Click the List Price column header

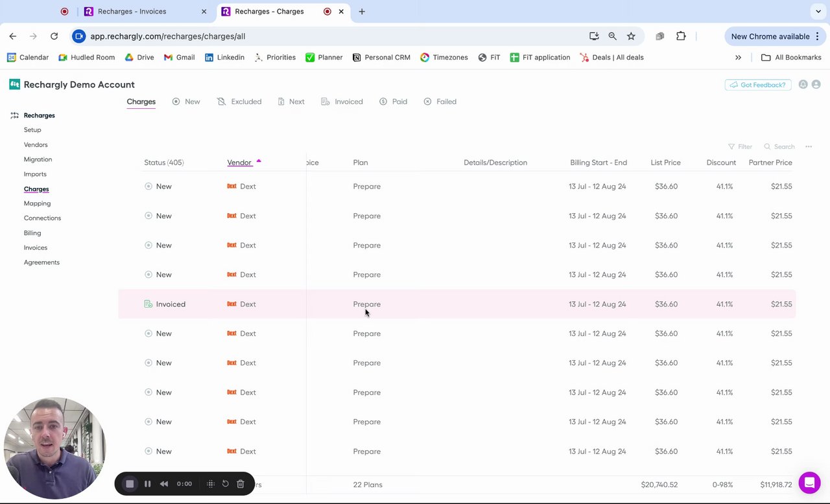[665, 163]
